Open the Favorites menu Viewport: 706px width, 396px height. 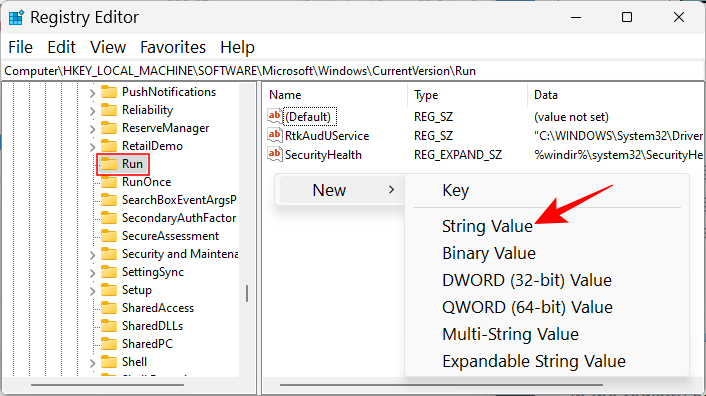coord(173,47)
